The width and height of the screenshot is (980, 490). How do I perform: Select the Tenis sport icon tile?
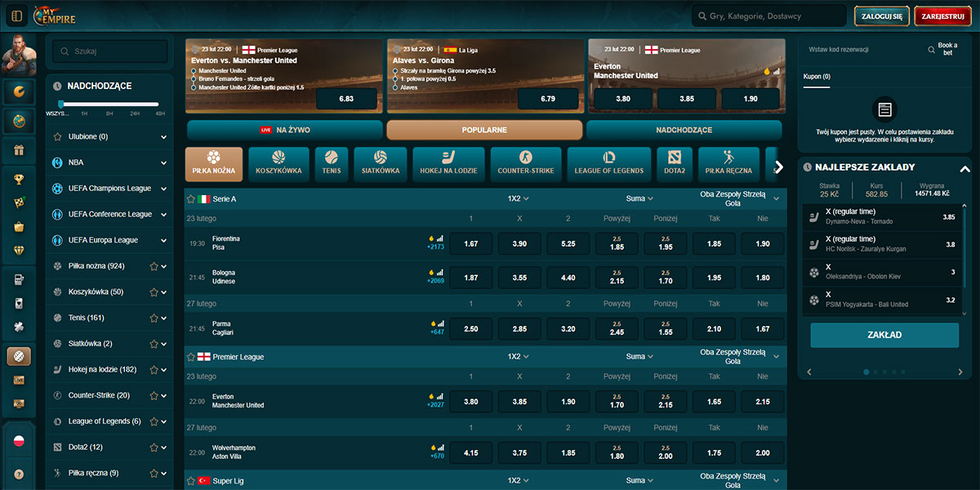[331, 164]
